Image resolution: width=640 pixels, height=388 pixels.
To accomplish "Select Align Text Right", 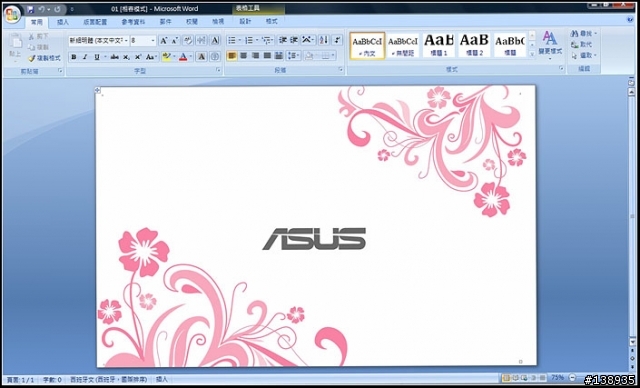I will (x=255, y=56).
